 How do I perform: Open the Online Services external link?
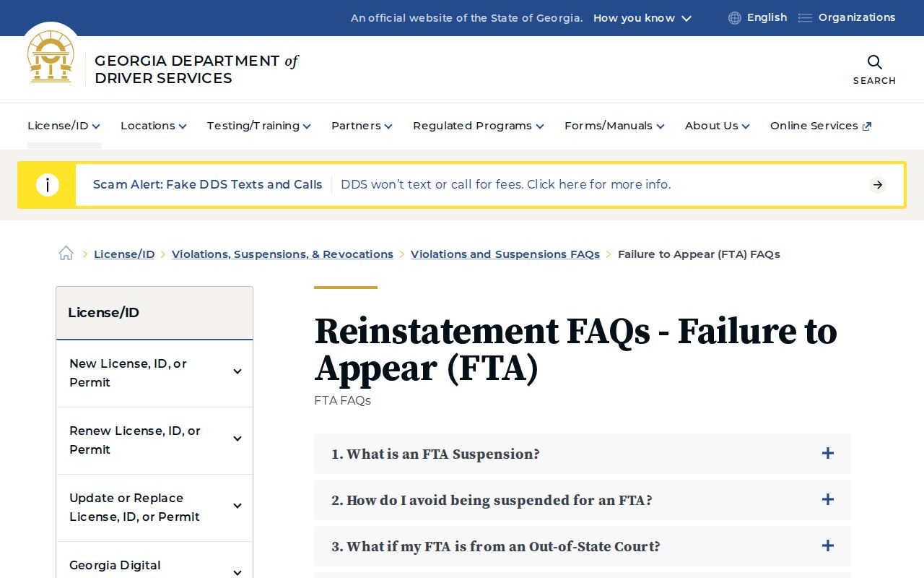[x=821, y=126]
